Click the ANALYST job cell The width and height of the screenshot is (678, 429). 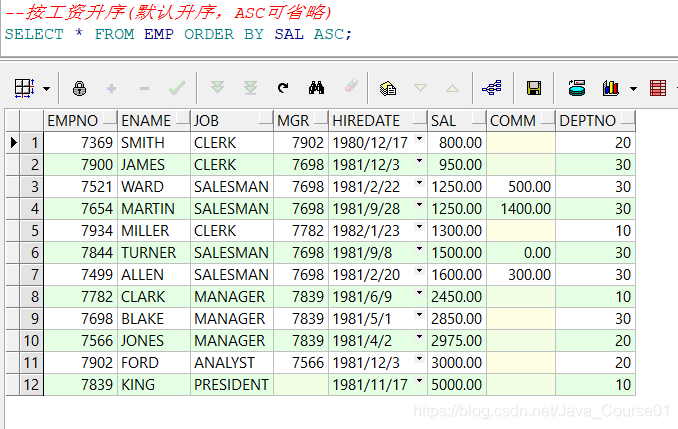[232, 362]
